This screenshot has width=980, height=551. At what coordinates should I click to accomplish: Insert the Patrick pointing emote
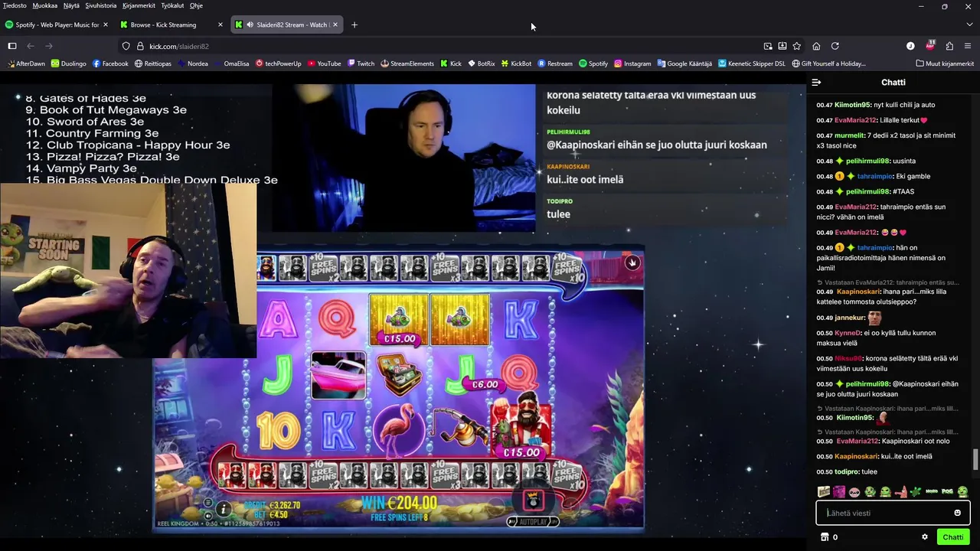coord(900,491)
